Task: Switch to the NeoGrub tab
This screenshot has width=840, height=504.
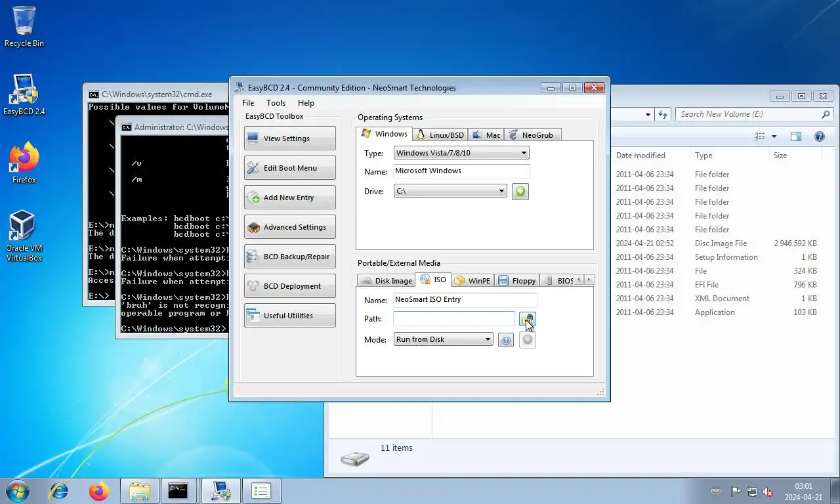Action: click(x=532, y=135)
